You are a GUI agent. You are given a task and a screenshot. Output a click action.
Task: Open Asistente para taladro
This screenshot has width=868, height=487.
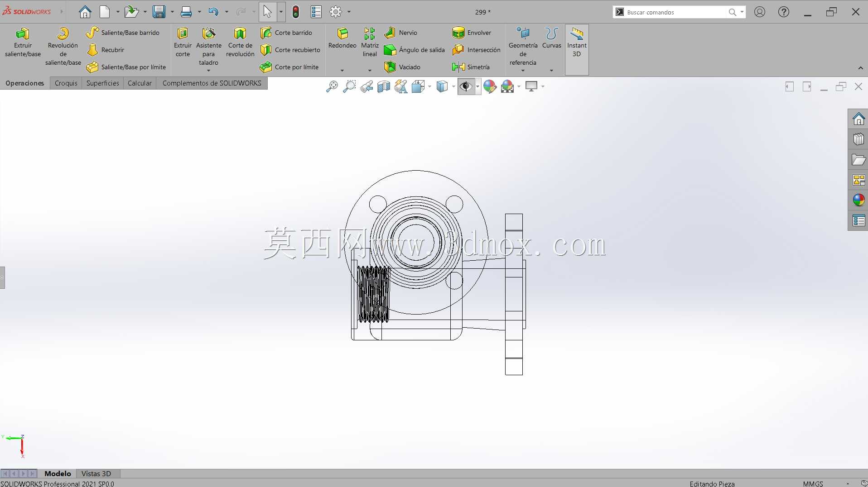click(x=209, y=47)
